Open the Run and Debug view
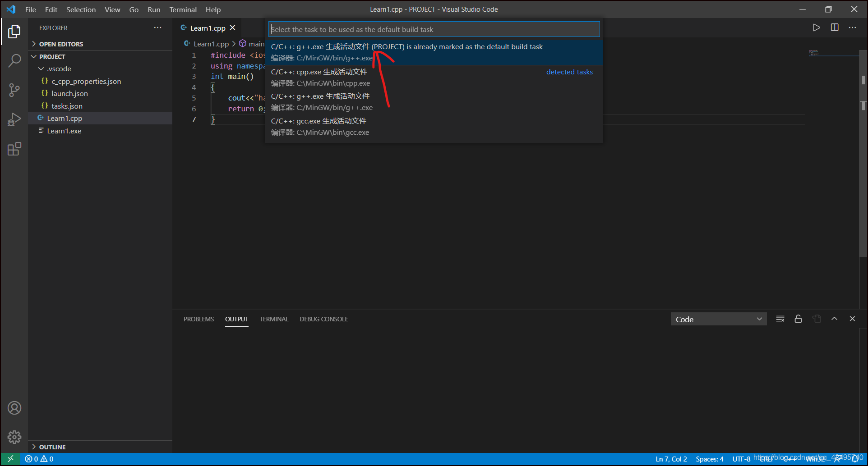Image resolution: width=868 pixels, height=466 pixels. pyautogui.click(x=14, y=120)
